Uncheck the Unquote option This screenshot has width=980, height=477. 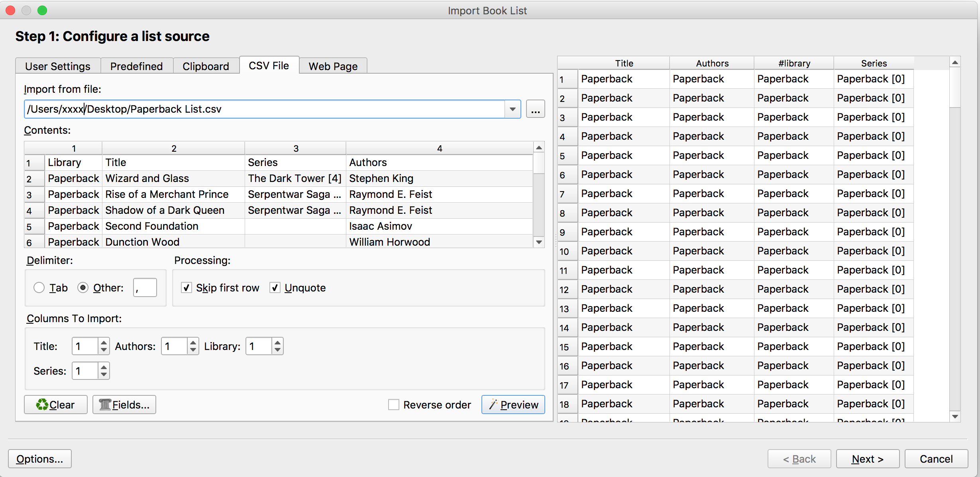coord(275,287)
